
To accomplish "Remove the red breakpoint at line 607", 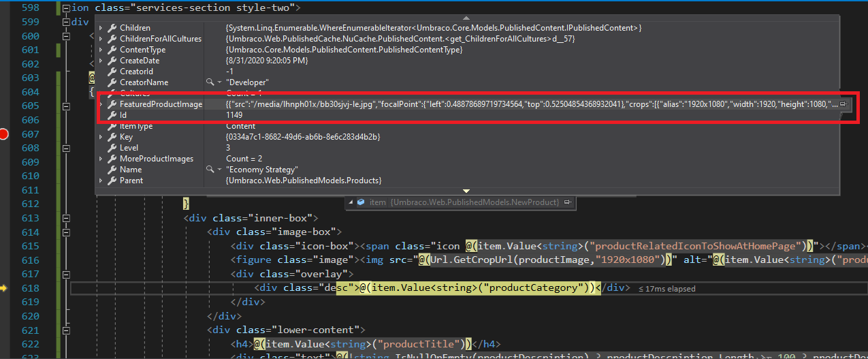I will tap(3, 134).
